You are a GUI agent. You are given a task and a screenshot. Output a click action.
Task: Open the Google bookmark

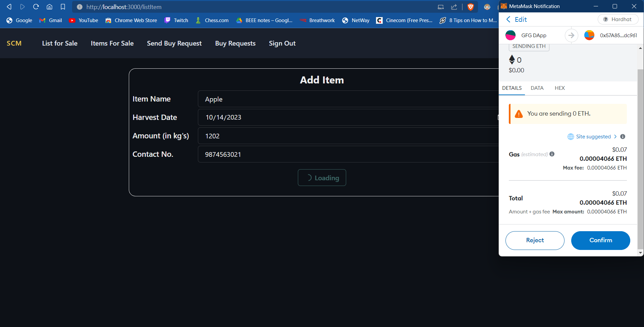[19, 20]
